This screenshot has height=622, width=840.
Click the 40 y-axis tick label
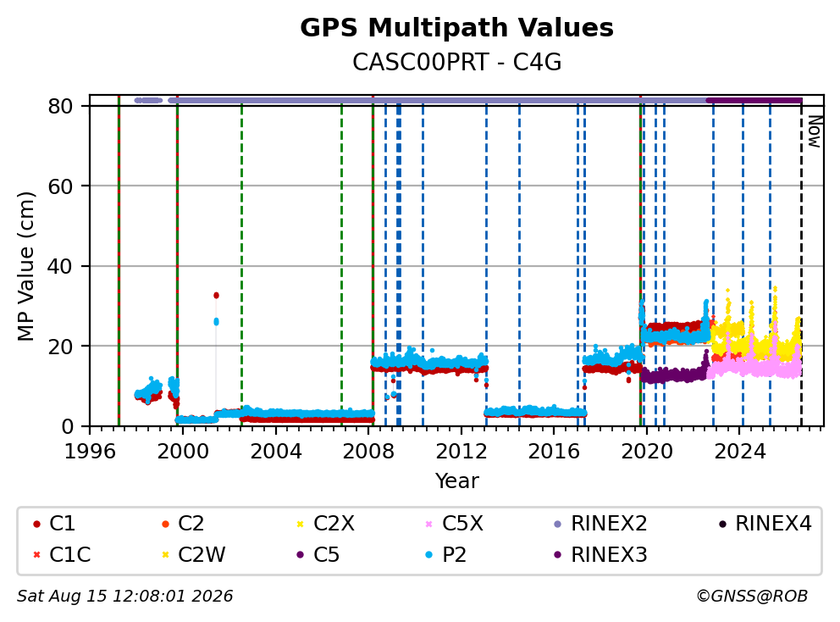point(60,266)
